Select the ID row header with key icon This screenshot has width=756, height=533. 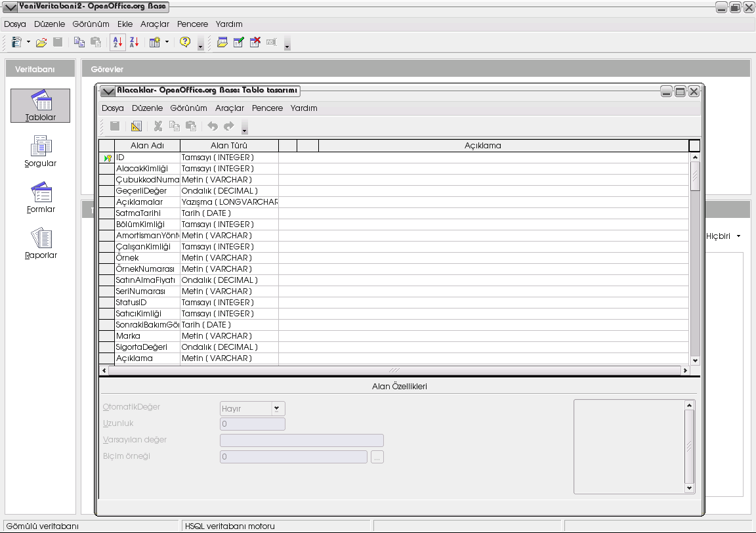pos(106,158)
